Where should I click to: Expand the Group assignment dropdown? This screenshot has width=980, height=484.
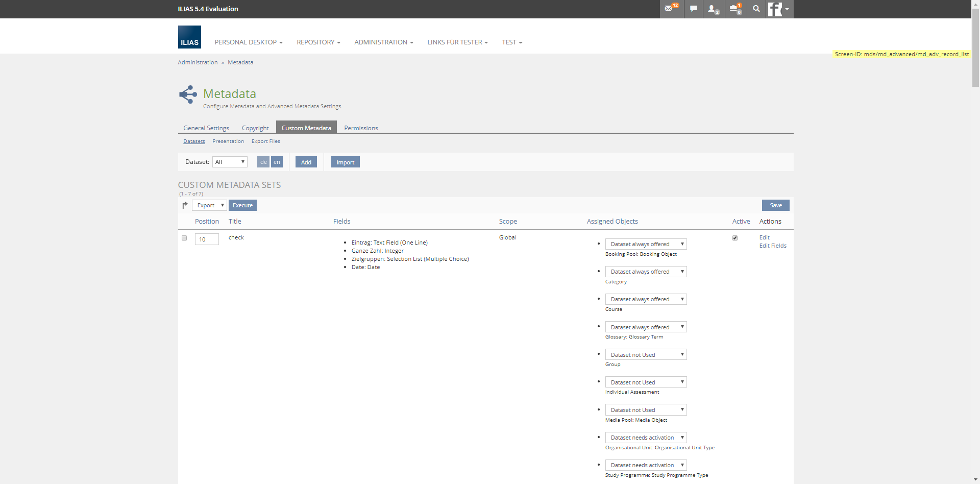pos(646,354)
